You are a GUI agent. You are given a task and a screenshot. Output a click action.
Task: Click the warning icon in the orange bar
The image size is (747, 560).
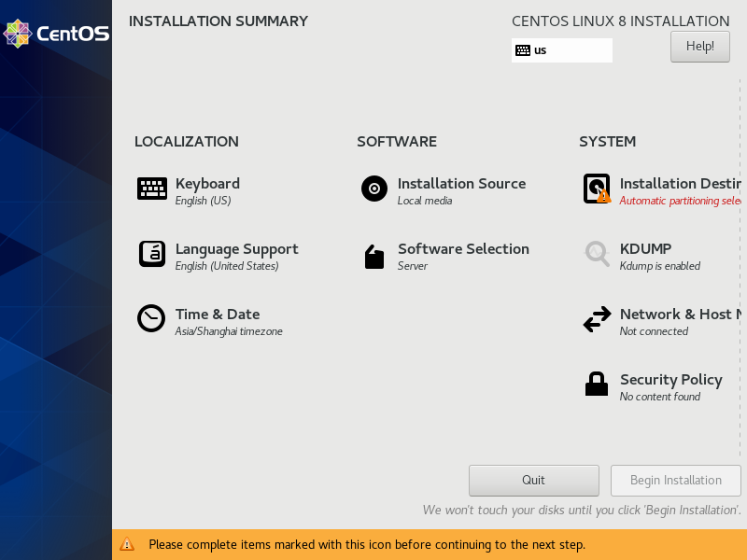(127, 544)
